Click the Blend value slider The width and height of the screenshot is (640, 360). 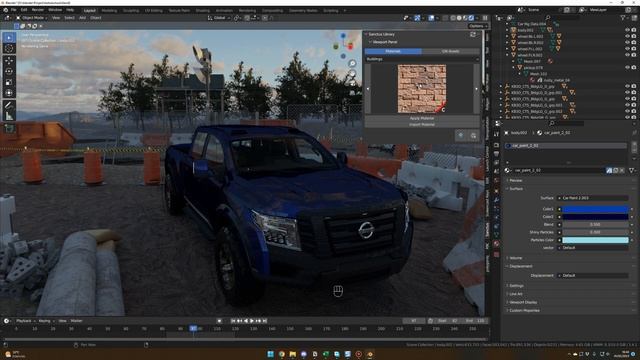(595, 224)
